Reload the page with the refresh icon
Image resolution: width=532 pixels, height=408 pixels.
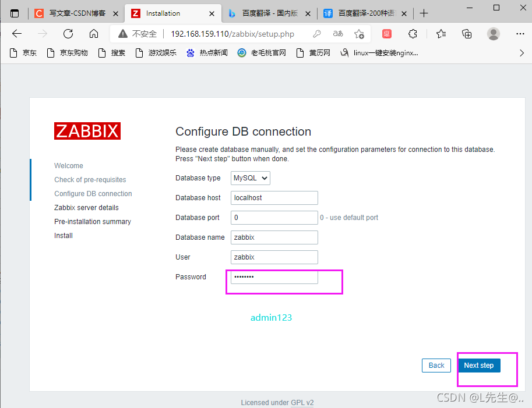click(68, 34)
